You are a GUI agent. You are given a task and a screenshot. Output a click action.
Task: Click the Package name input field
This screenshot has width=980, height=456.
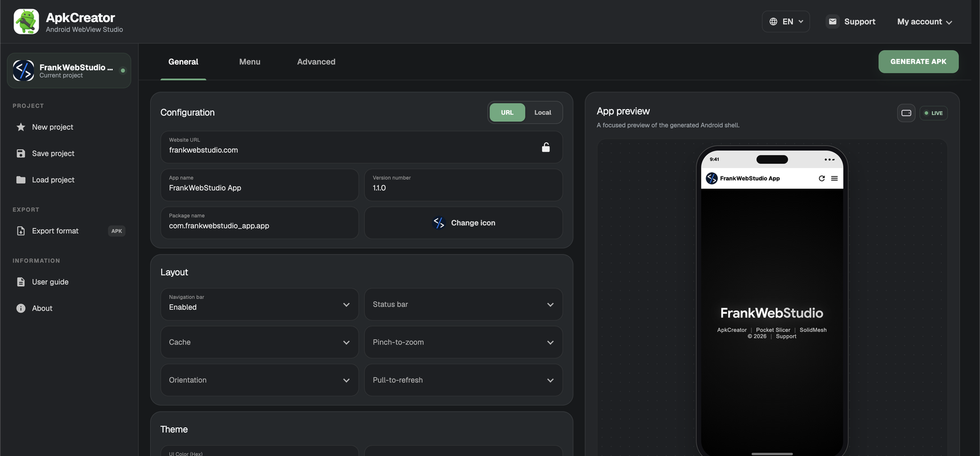tap(260, 222)
